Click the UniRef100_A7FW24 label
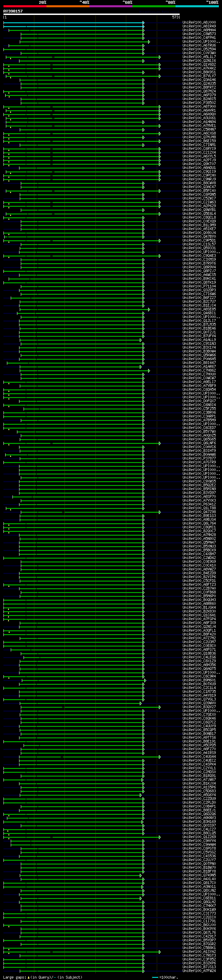 [199, 971]
